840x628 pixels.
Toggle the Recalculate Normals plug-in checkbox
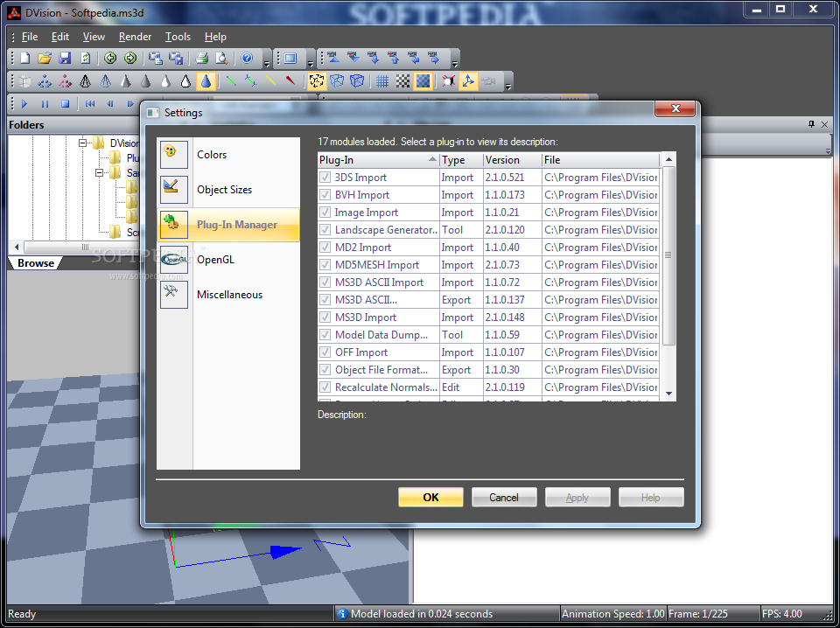(x=325, y=387)
